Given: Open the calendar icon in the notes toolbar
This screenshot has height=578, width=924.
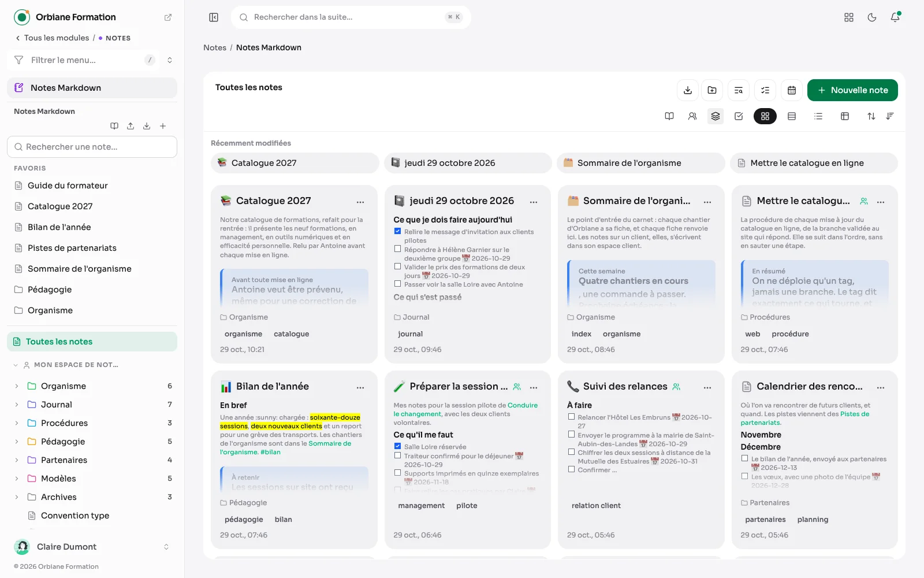Looking at the screenshot, I should [x=792, y=90].
